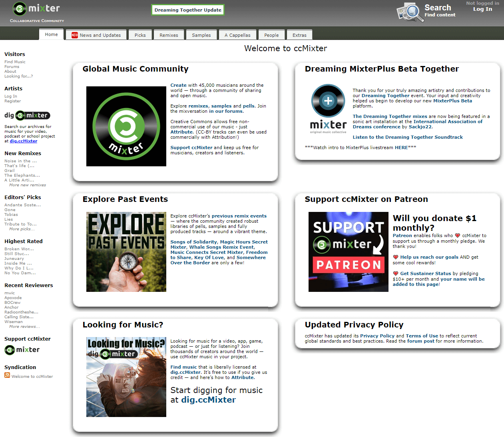504x437 pixels.
Task: Click the RSS syndication feed icon
Action: click(x=7, y=375)
